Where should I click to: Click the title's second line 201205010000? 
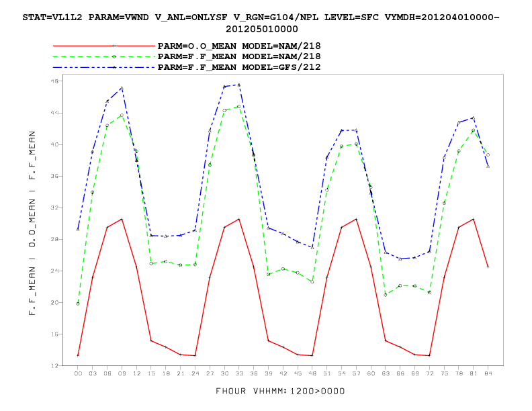coord(261,29)
